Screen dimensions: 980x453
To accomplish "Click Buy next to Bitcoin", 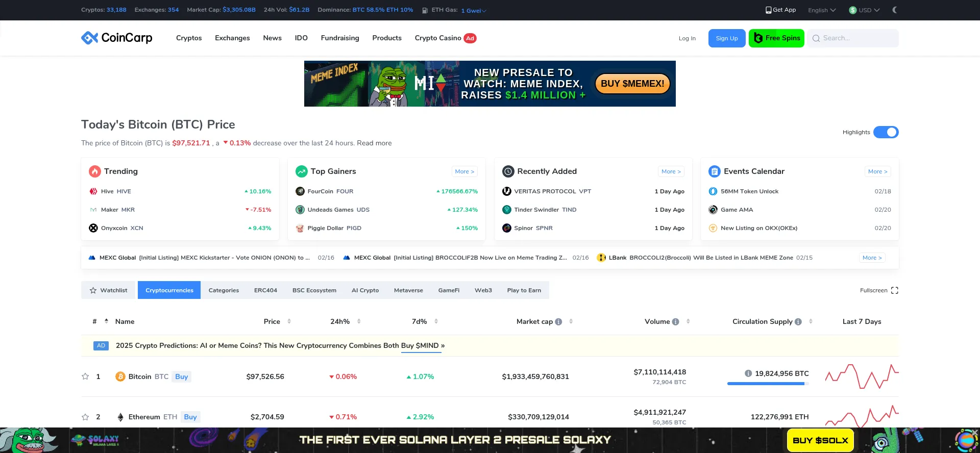I will pos(181,376).
